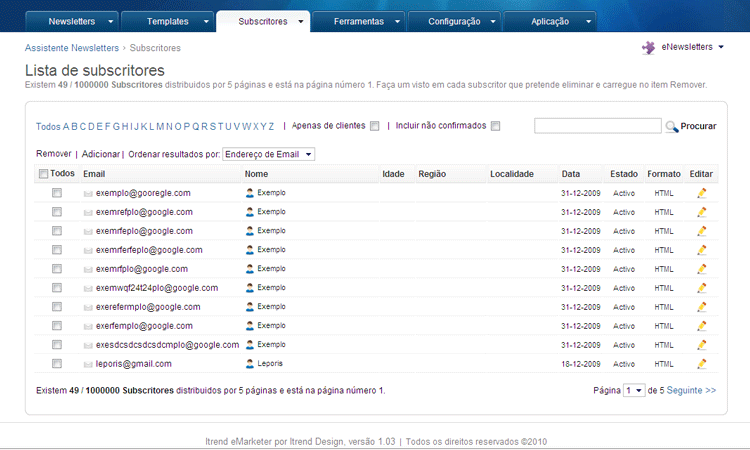Click envelope icon beside exesdcsdcsdcsdcmplo@google.com
The image size is (750, 450).
pyautogui.click(x=88, y=345)
